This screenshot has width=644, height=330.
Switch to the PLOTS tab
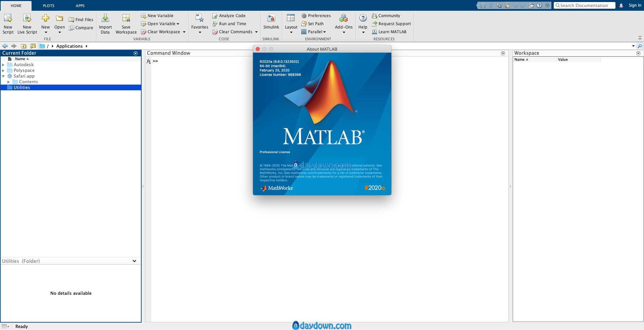(x=49, y=6)
